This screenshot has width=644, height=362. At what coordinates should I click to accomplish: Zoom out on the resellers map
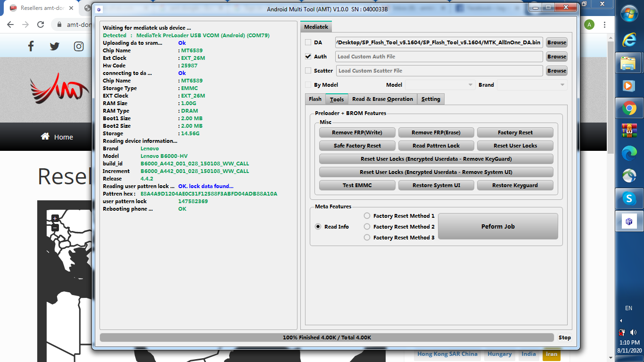[x=55, y=228]
